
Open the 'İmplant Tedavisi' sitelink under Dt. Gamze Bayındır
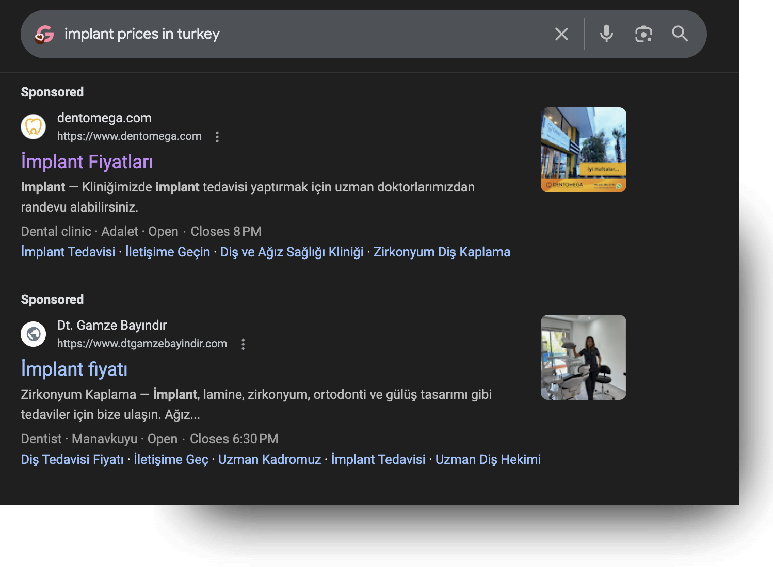(378, 460)
